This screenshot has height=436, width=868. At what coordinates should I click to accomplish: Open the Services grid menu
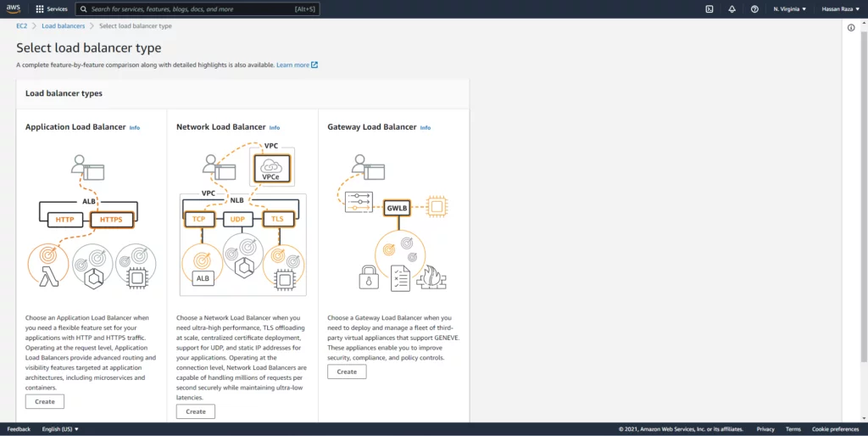(52, 8)
